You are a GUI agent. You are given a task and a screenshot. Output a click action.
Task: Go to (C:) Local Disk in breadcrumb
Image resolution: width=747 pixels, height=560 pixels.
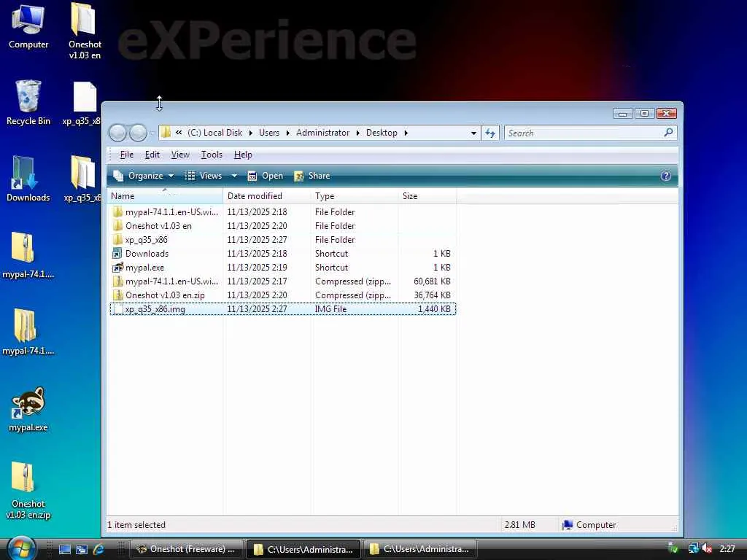click(x=214, y=133)
